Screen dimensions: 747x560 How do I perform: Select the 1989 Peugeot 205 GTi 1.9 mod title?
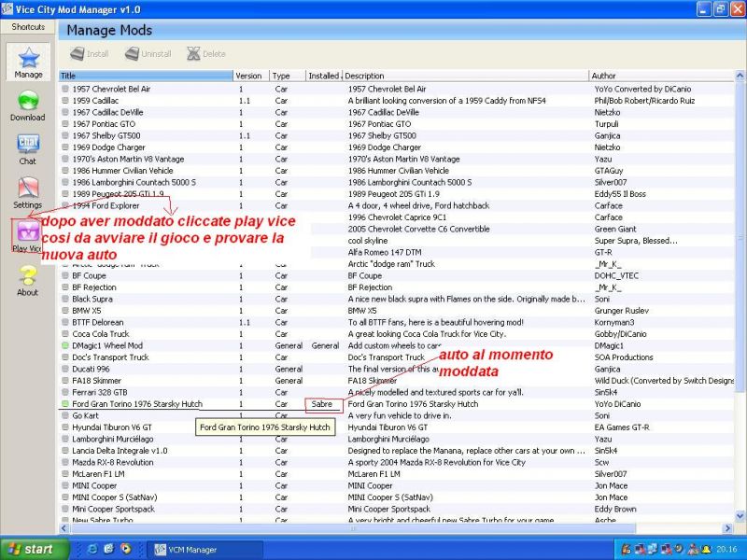(119, 194)
